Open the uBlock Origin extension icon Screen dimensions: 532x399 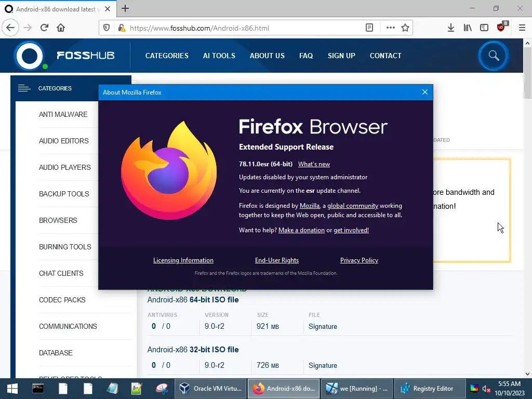pyautogui.click(x=501, y=28)
